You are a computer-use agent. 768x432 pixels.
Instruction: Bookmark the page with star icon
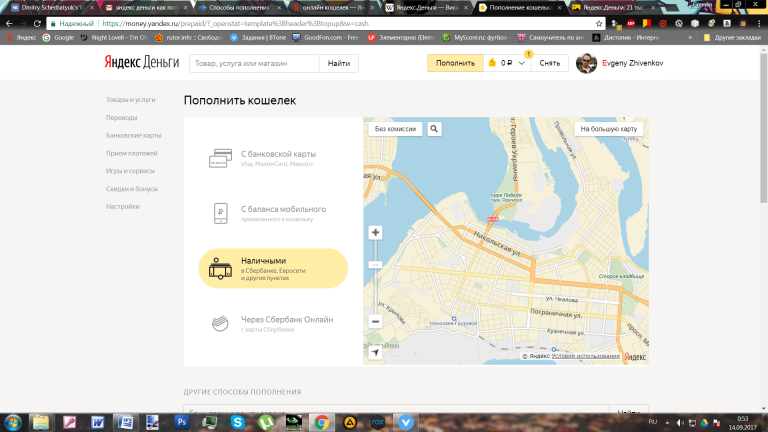click(x=599, y=24)
